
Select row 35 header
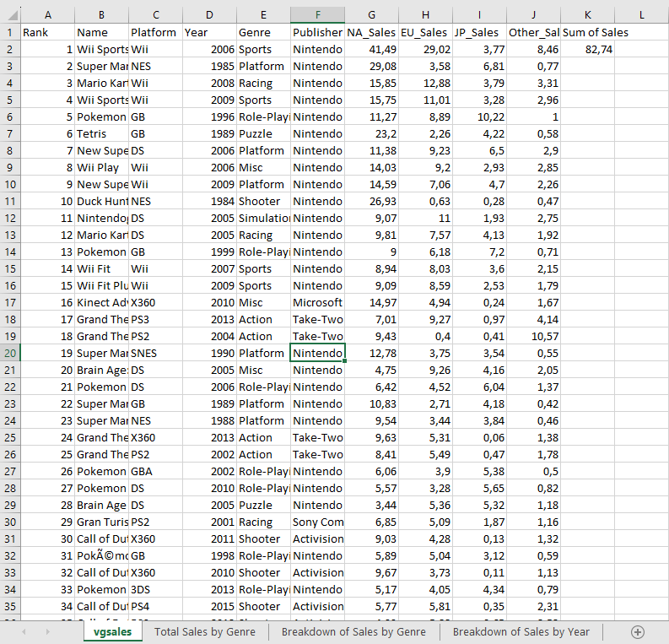tap(10, 607)
